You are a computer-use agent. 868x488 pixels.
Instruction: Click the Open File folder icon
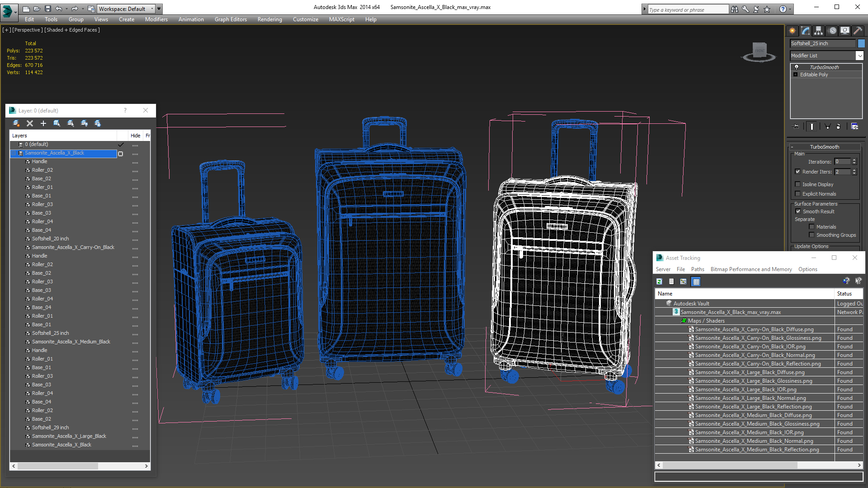click(x=37, y=9)
